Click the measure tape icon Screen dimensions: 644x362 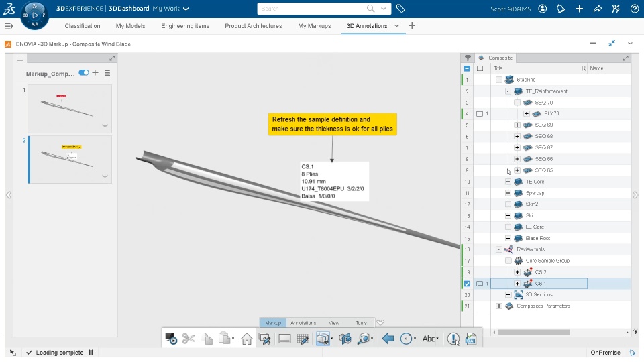pyautogui.click(x=364, y=339)
